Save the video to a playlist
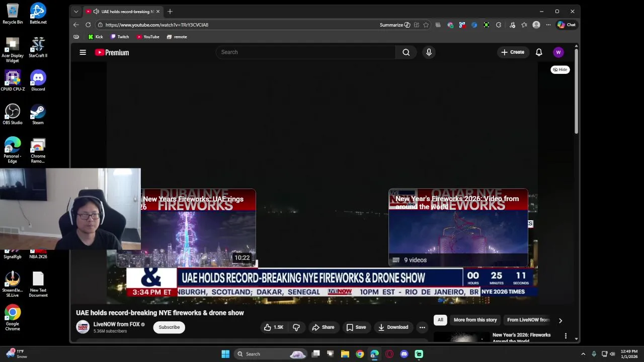Image resolution: width=644 pixels, height=362 pixels. click(x=356, y=327)
